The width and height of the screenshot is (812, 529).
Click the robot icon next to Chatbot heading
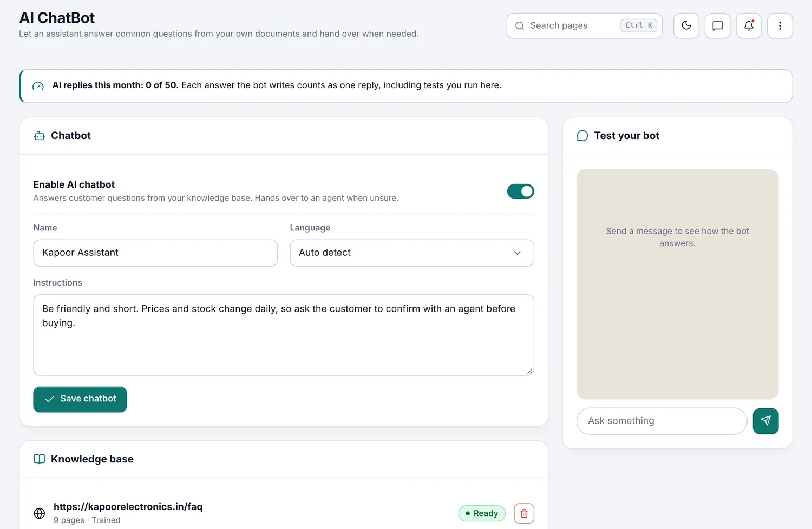tap(40, 136)
